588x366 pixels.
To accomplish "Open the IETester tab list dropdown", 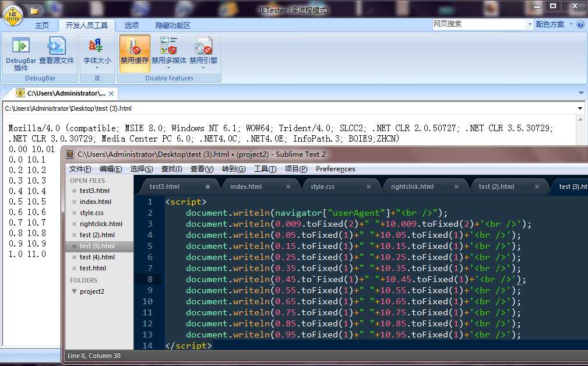I will tap(581, 93).
